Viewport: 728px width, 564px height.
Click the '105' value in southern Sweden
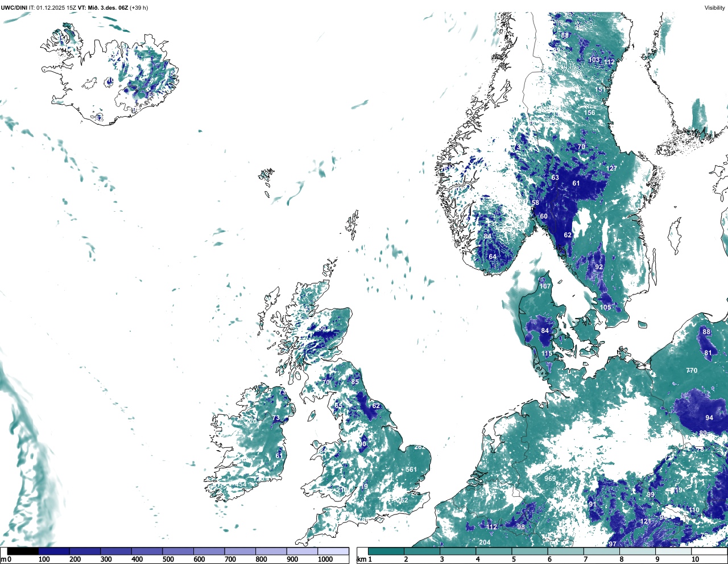[x=606, y=307]
